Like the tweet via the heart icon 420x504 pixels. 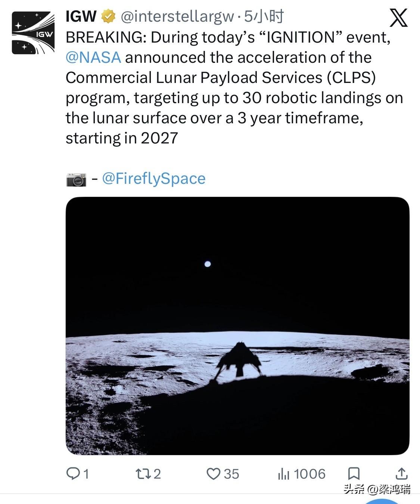coord(214,474)
